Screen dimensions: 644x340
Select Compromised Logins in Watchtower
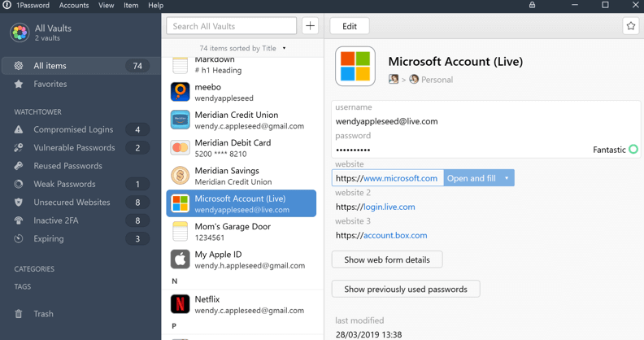[81, 129]
